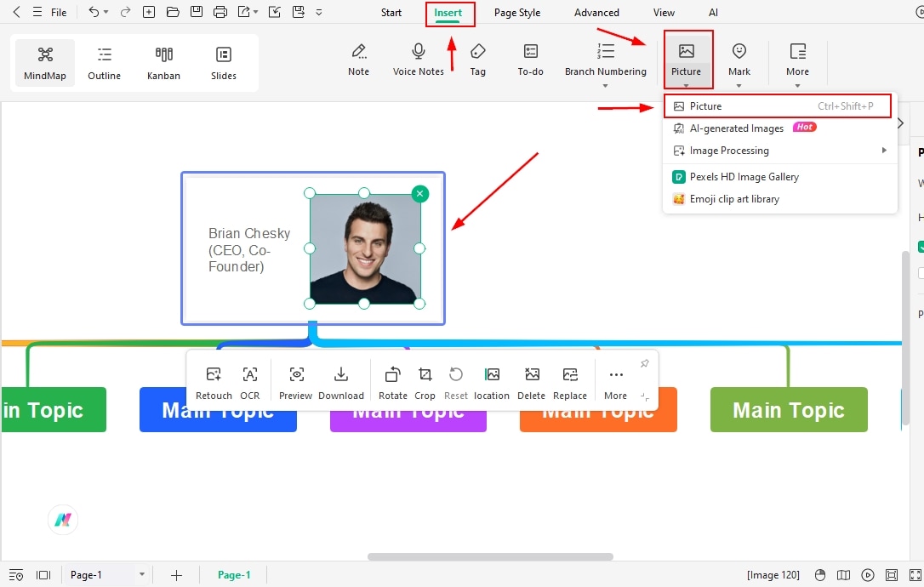Viewport: 924px width, 587px height.
Task: Switch to Kanban view
Action: 163,61
